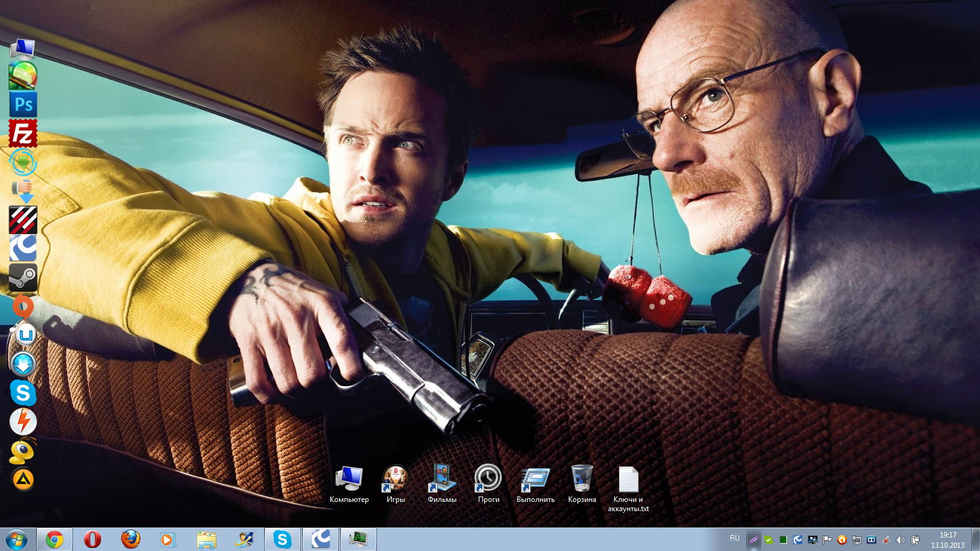The width and height of the screenshot is (980, 551).
Task: Switch to the blue C app on taskbar
Action: [x=321, y=539]
